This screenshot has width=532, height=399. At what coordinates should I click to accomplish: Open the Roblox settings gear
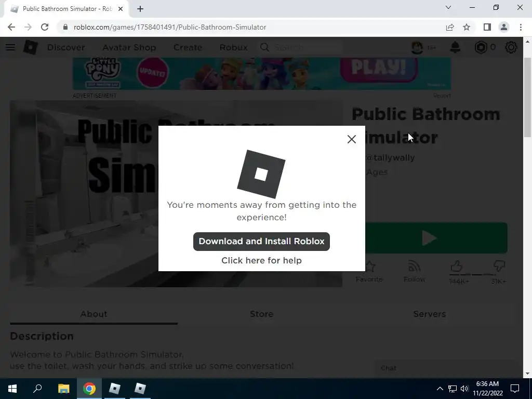(511, 47)
